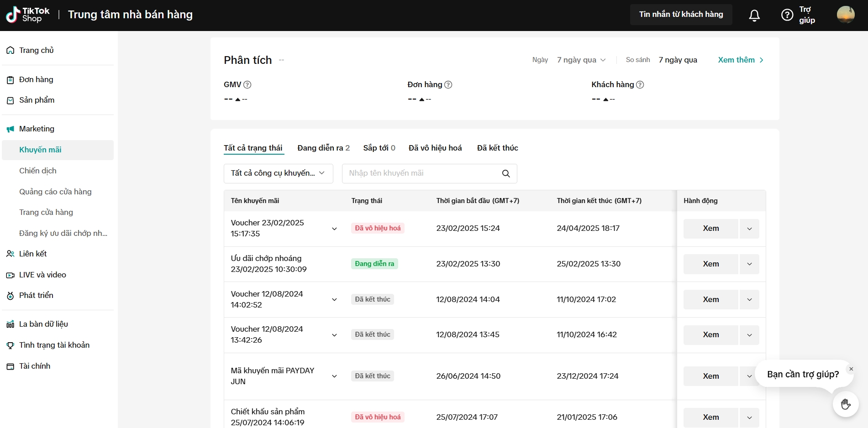Open 'Tất cả công cụ khuyến...' dropdown
Image resolution: width=868 pixels, height=428 pixels.
tap(278, 173)
